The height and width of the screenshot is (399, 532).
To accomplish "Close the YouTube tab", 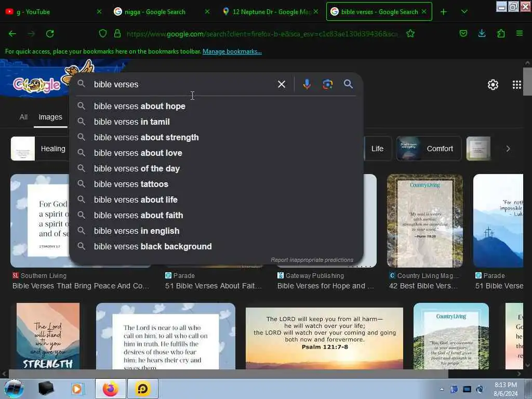I will (x=99, y=11).
